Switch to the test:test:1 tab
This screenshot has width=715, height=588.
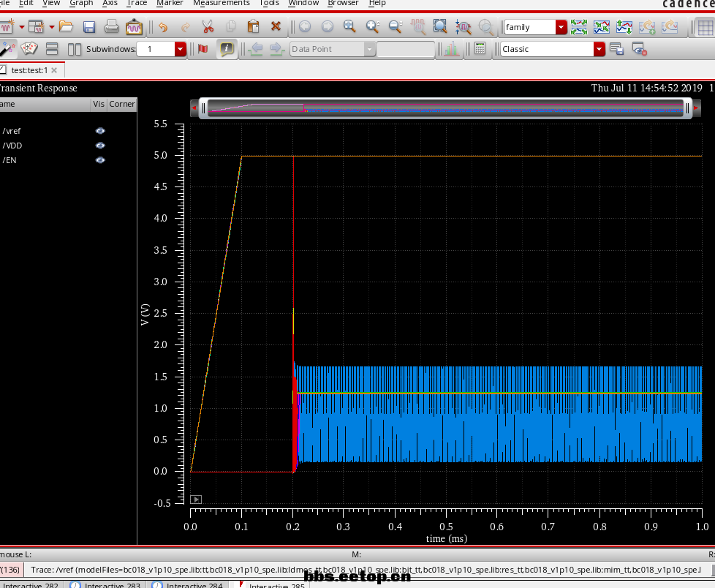(x=29, y=70)
